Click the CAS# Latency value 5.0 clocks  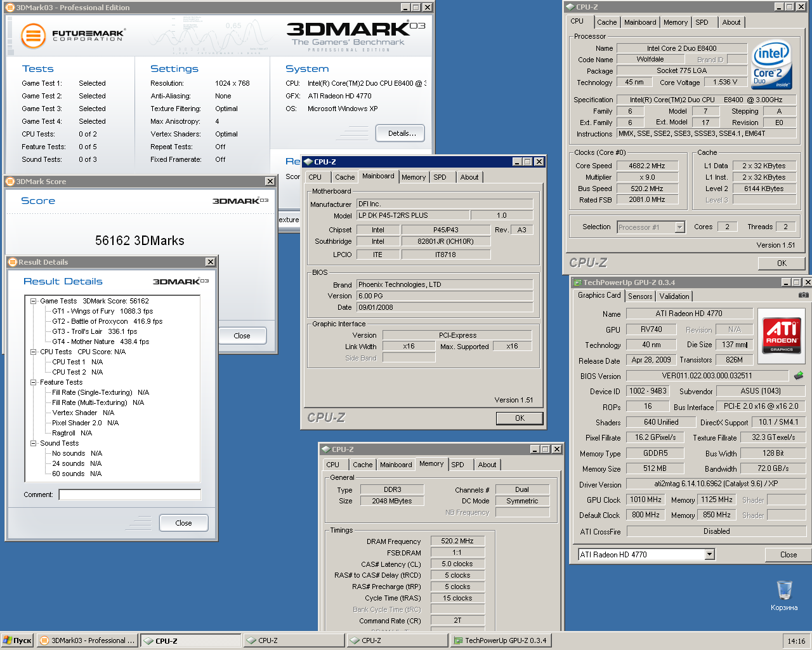click(457, 564)
